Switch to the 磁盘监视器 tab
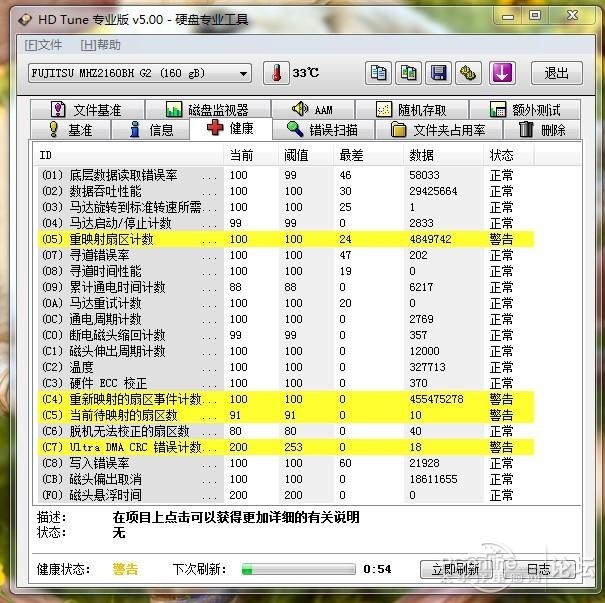The height and width of the screenshot is (603, 605). point(208,110)
